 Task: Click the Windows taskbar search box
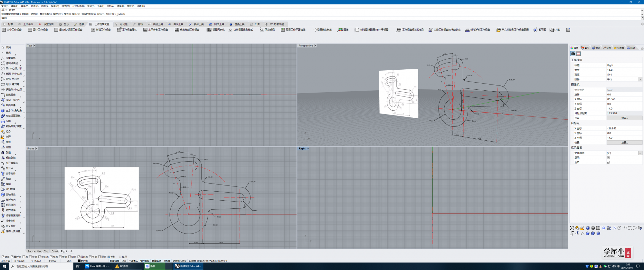tap(41, 266)
